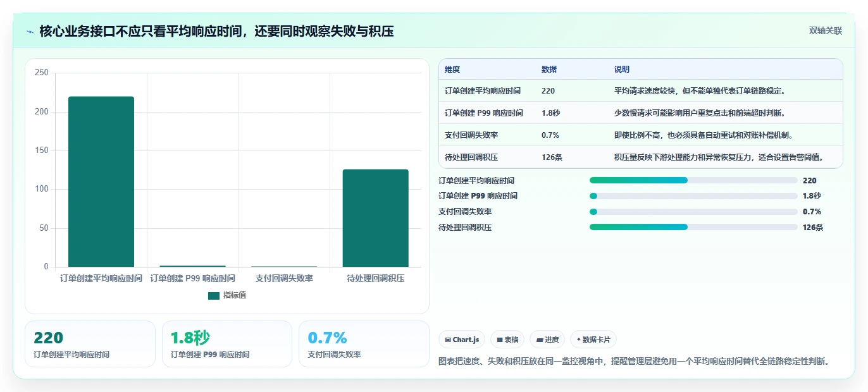
Task: Click the 支付回调失败率 caption in the stat card
Action: [334, 355]
